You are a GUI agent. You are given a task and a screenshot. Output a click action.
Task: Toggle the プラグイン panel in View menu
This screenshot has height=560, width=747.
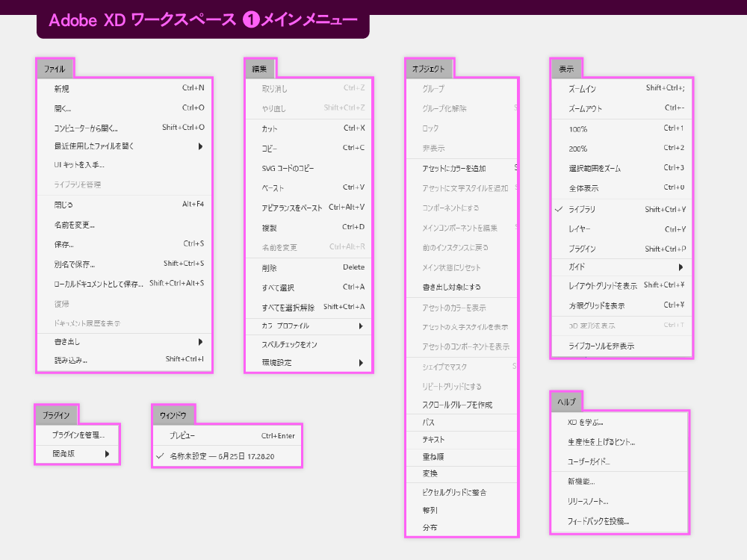click(622, 249)
